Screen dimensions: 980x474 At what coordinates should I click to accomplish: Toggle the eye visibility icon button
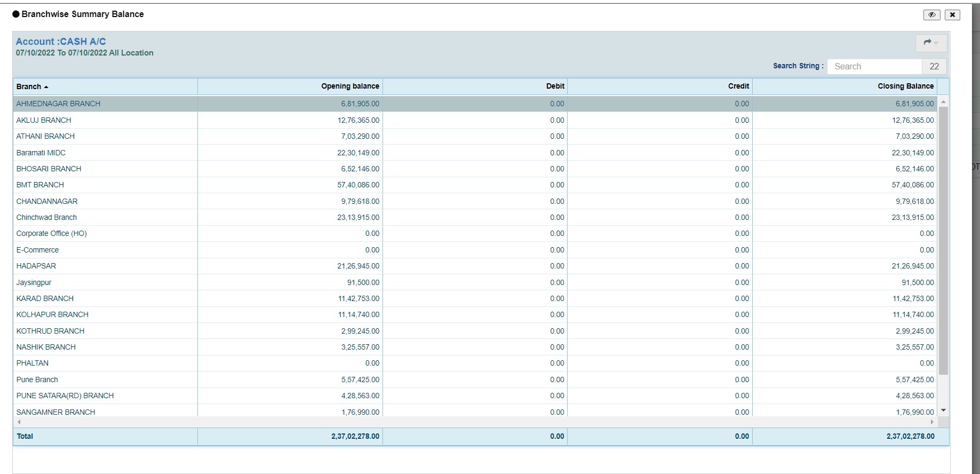(931, 15)
